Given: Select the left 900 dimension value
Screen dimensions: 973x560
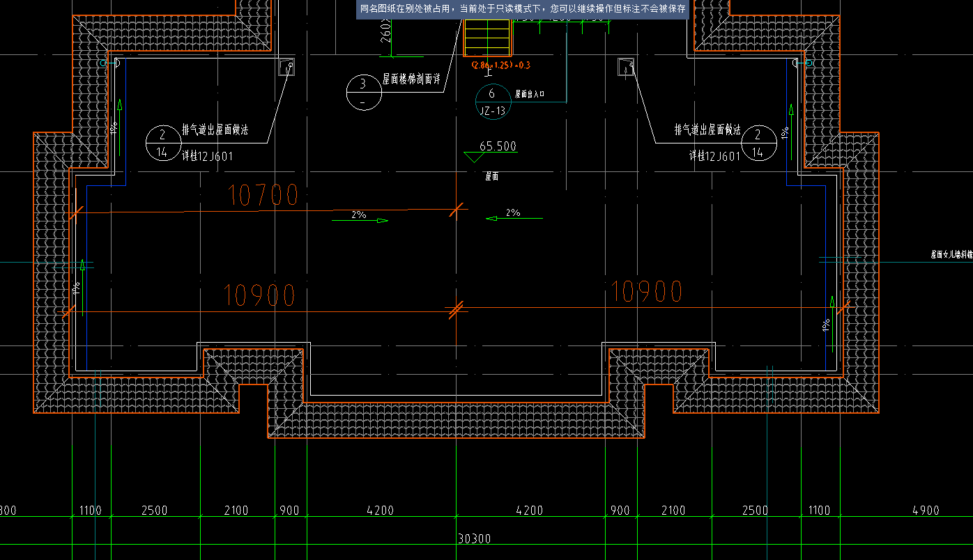Looking at the screenshot, I should (x=289, y=511).
